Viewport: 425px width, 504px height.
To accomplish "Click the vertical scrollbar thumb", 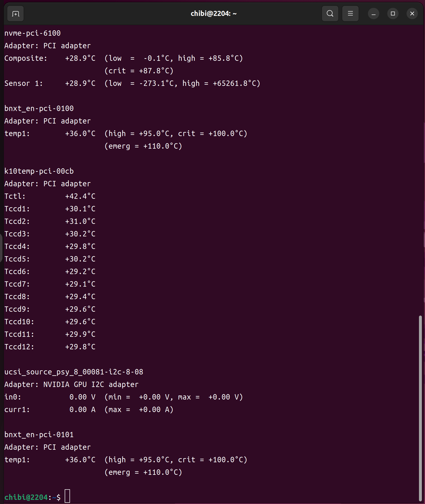I will pyautogui.click(x=420, y=408).
